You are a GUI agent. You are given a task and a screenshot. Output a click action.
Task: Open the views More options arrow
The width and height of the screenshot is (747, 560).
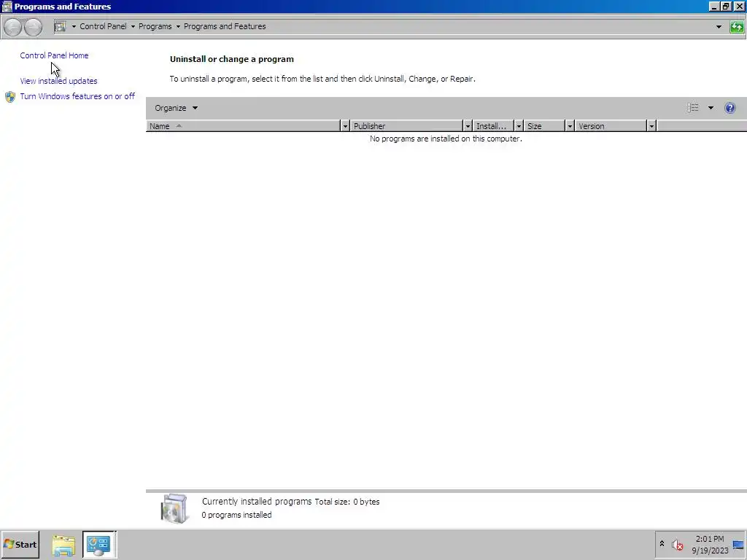click(711, 108)
